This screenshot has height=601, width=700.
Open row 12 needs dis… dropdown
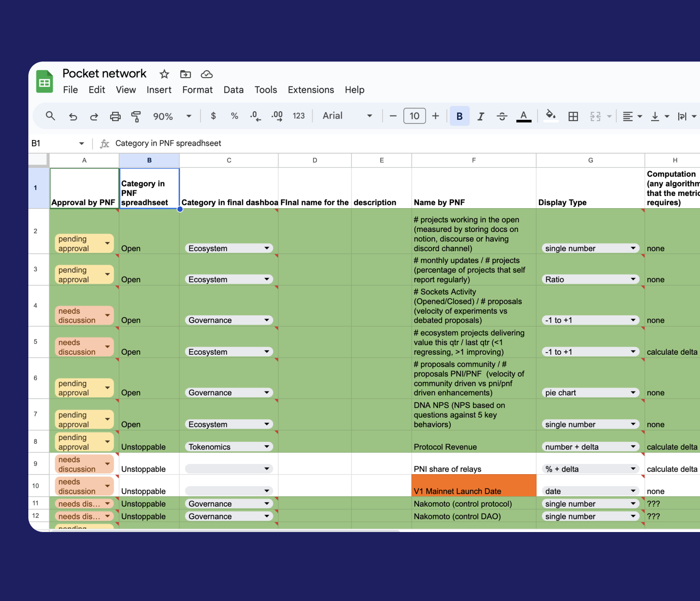click(84, 516)
